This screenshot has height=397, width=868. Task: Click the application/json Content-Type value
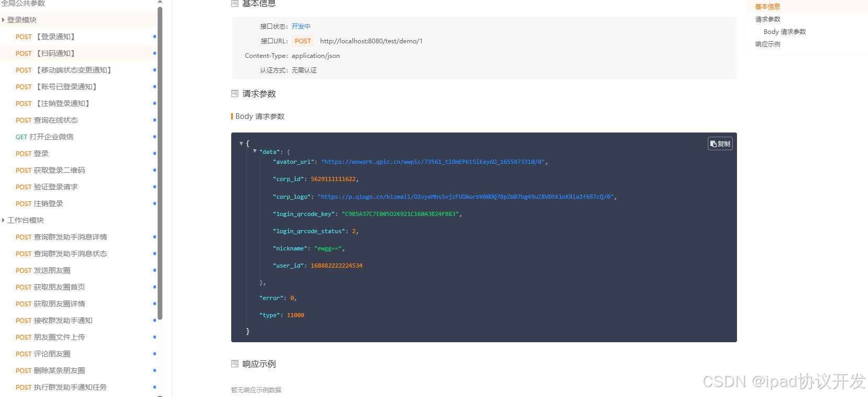pos(315,56)
